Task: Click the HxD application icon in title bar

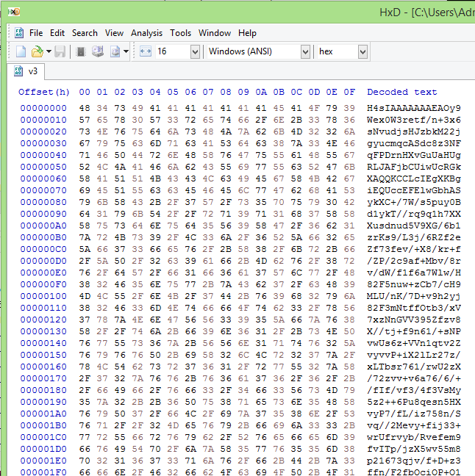Action: pyautogui.click(x=14, y=12)
